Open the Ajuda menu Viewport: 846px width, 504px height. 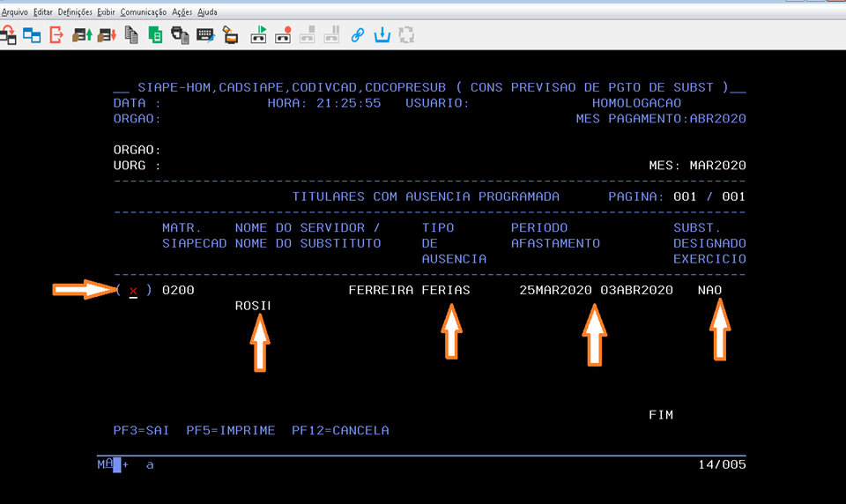(207, 11)
